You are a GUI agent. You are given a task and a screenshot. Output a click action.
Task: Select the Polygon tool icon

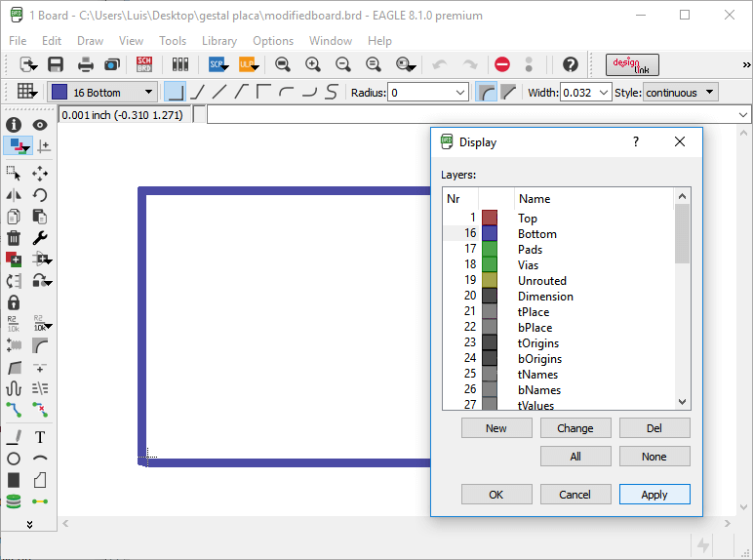pos(40,480)
